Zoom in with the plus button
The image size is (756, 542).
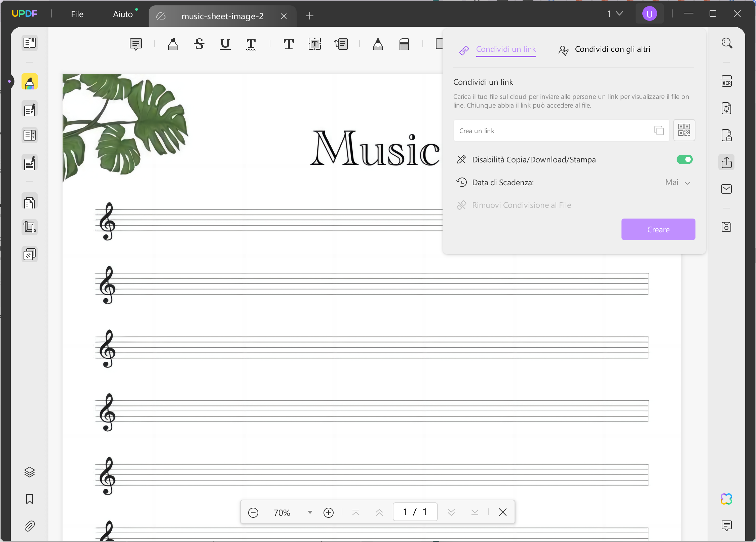pyautogui.click(x=329, y=512)
